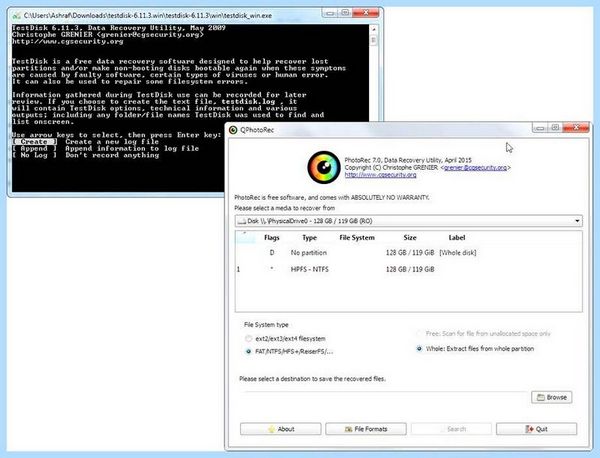Close the QPhotoRec window
This screenshot has height=458, width=600.
[x=576, y=128]
